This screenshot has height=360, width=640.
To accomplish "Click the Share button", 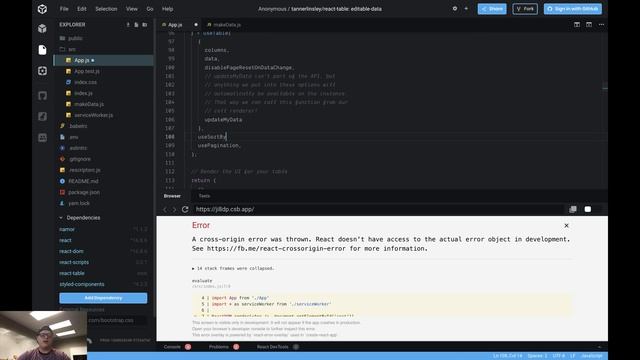I will [x=492, y=9].
